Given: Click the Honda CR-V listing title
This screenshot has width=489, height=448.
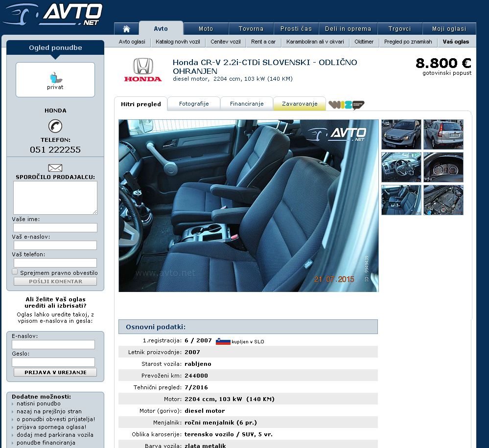Looking at the screenshot, I should 265,67.
